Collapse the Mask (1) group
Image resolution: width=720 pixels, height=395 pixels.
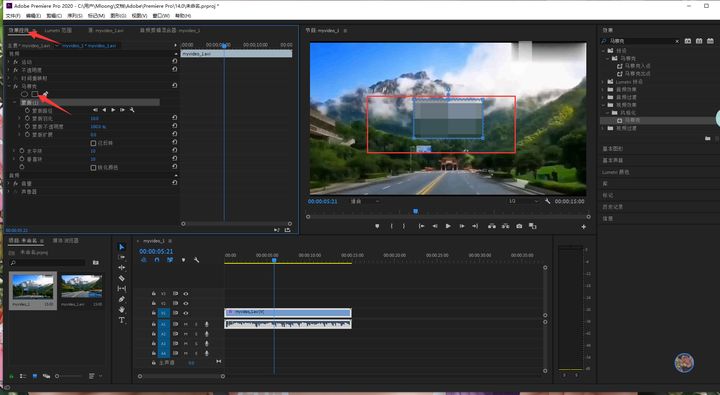tap(15, 102)
